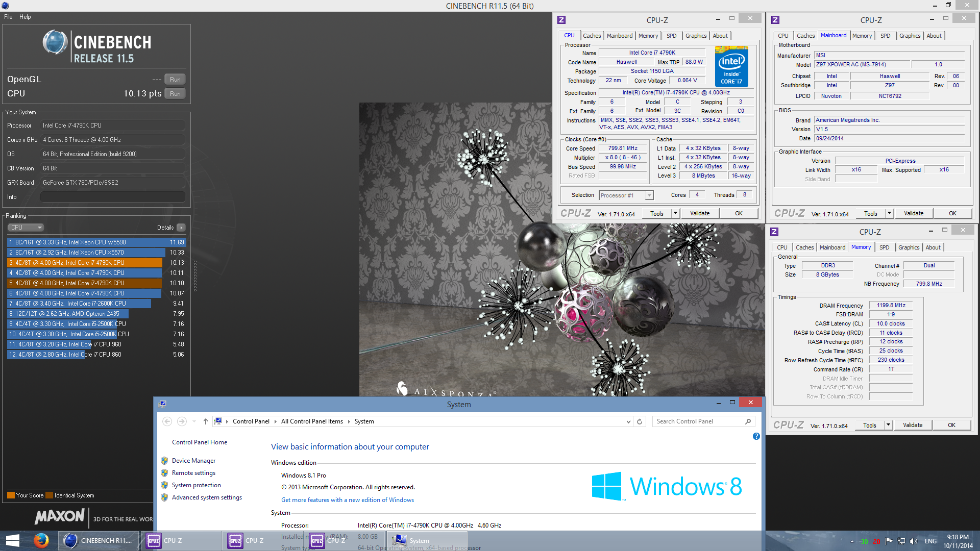Image resolution: width=980 pixels, height=551 pixels.
Task: Click the CPU-Z logo in the processor window title
Action: [x=561, y=20]
